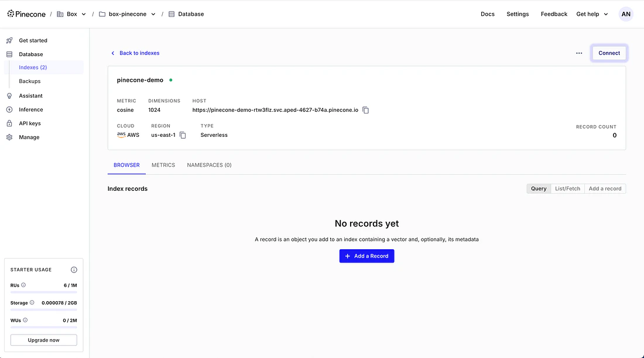Click the RUs usage progress bar
Viewport: 644px width, 358px height.
(x=43, y=292)
